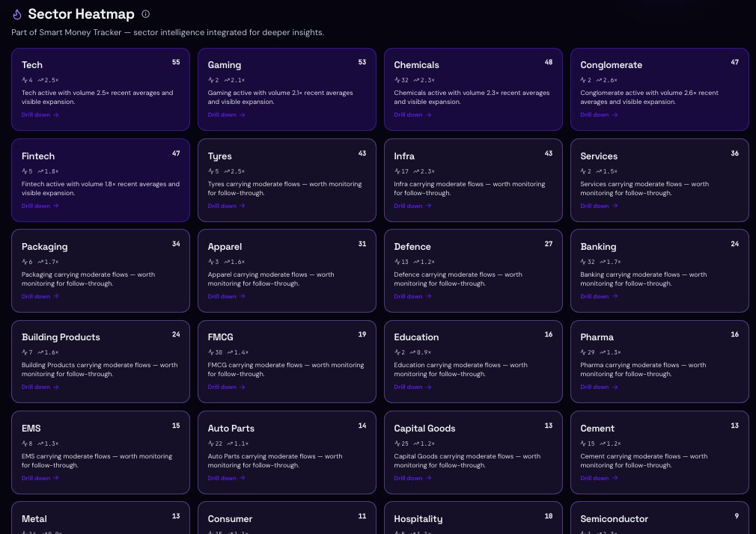Screen dimensions: 756x534
Task: Click the pulse icon on Education card
Action: tap(397, 352)
